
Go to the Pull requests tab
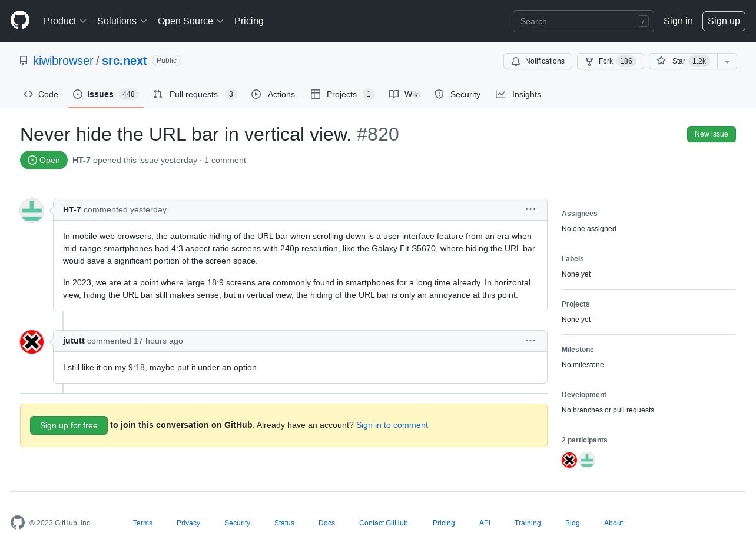(195, 94)
